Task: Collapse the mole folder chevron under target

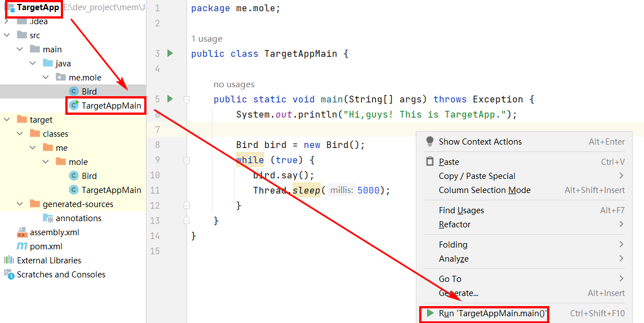Action: 46,161
